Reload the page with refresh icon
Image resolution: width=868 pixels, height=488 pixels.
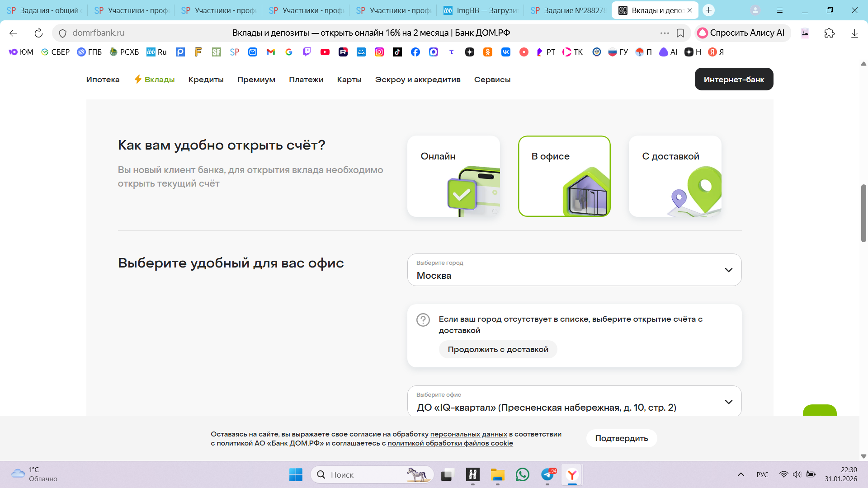tap(38, 33)
